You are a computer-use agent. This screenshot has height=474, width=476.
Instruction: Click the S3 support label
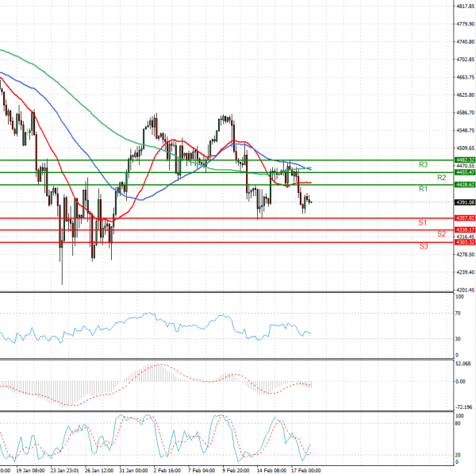[x=424, y=246]
